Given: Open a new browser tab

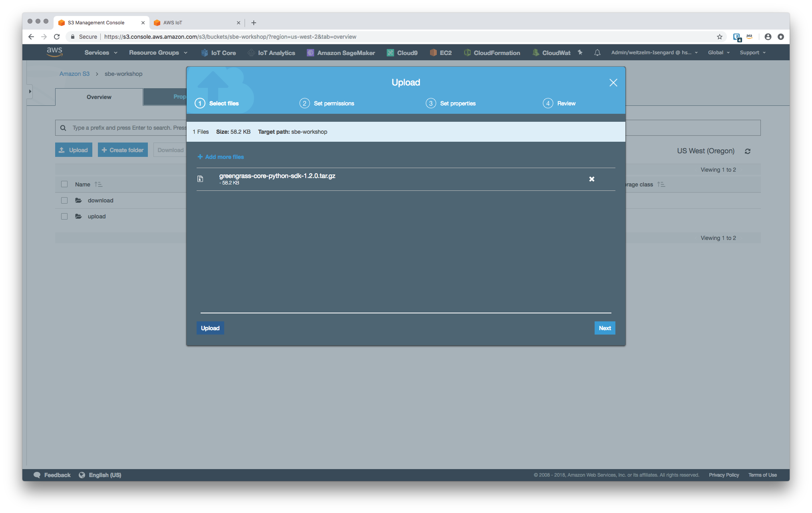Looking at the screenshot, I should click(x=254, y=23).
